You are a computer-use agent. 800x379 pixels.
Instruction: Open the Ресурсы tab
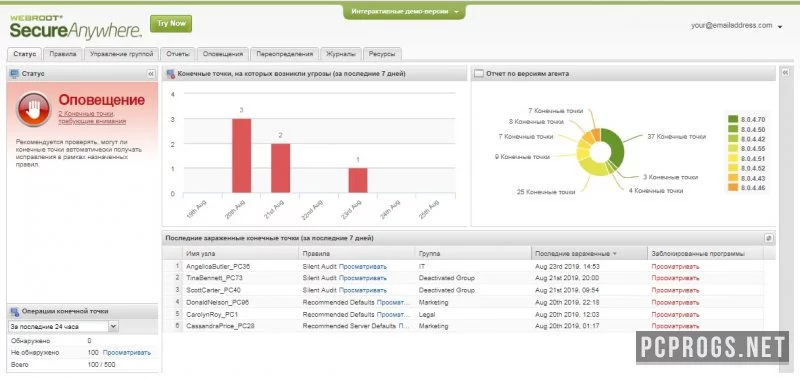click(x=382, y=54)
